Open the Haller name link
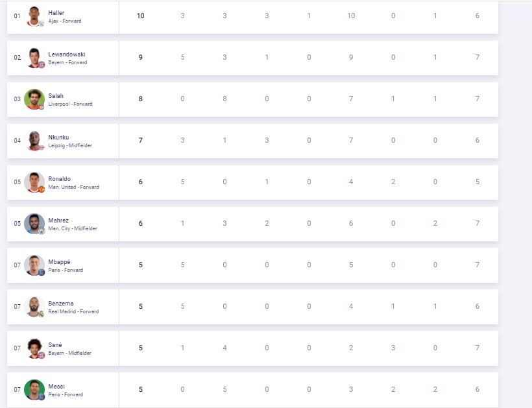Viewport: 532px width, 408px height. click(x=56, y=13)
